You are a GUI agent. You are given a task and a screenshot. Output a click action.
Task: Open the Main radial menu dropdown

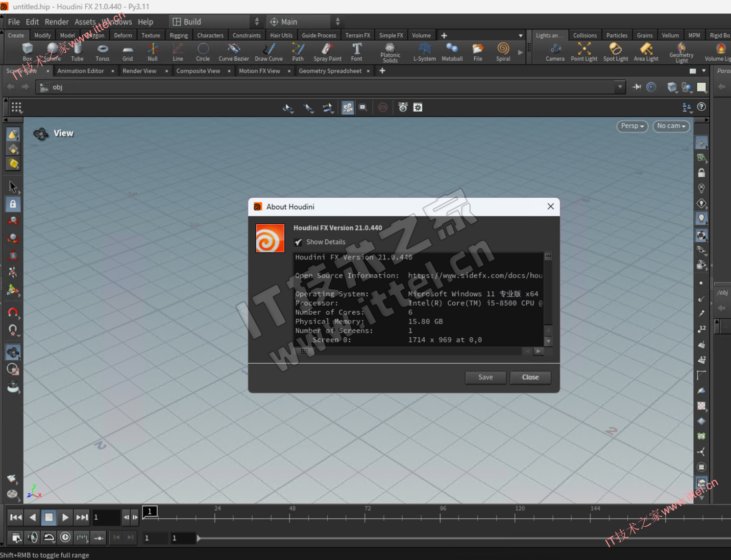(x=304, y=22)
